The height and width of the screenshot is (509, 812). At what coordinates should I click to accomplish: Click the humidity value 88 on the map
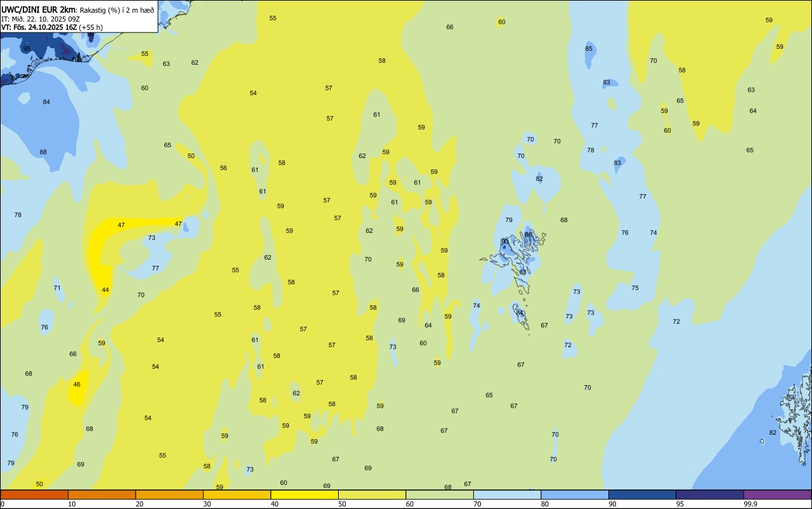(43, 152)
